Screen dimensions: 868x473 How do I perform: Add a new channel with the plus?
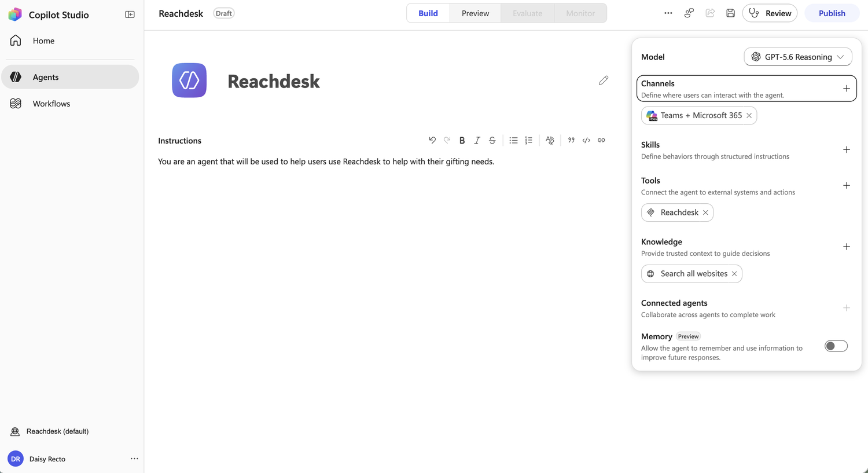pyautogui.click(x=847, y=89)
